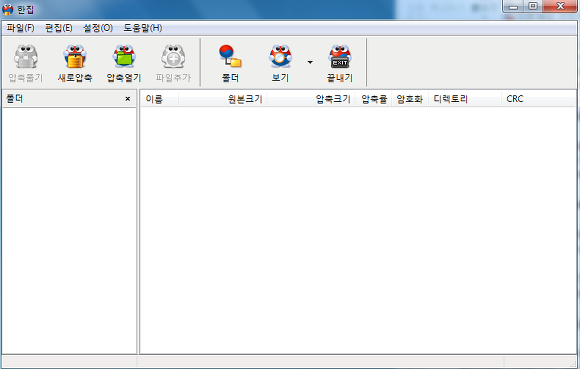Sort by 압축크기 column header
Image resolution: width=580 pixels, height=369 pixels.
click(x=311, y=99)
